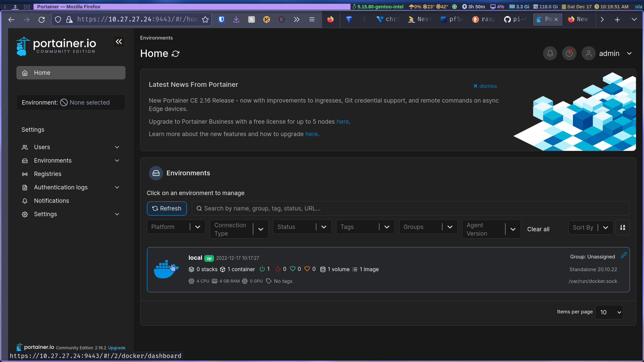Click the Portainer.io logo
The height and width of the screenshot is (362, 644).
pos(56,46)
